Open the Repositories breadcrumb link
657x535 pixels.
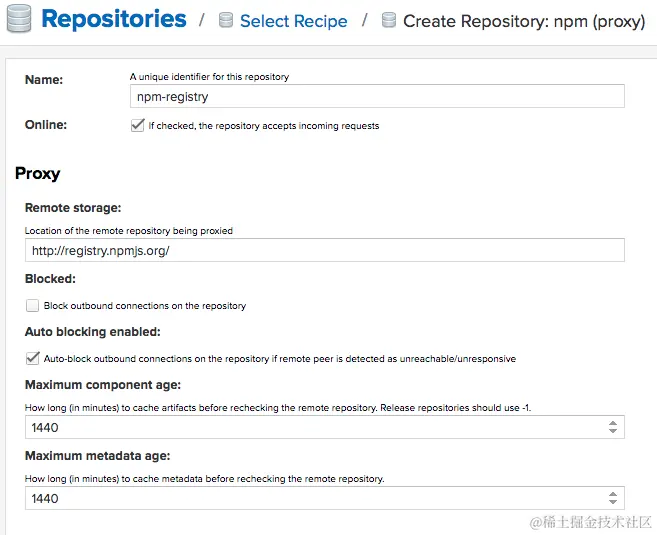114,19
